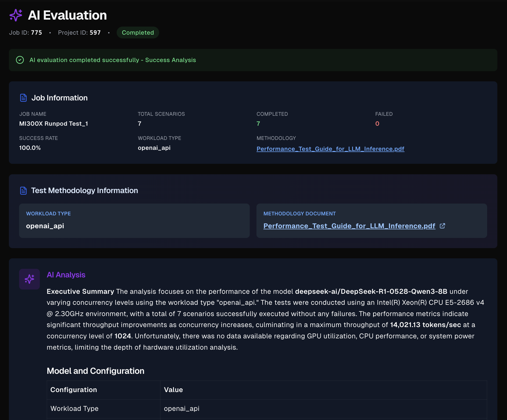Click the Value column header
The image size is (507, 420).
point(173,390)
